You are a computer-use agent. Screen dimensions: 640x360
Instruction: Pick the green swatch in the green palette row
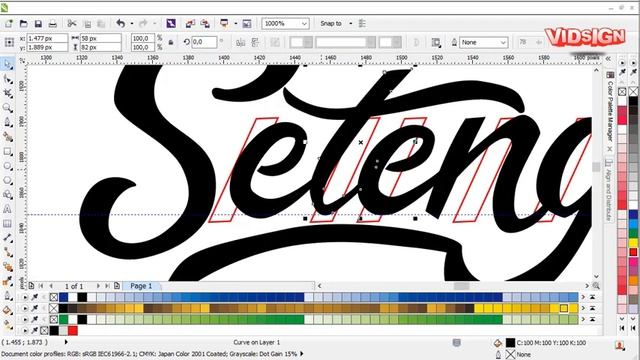tap(64, 319)
